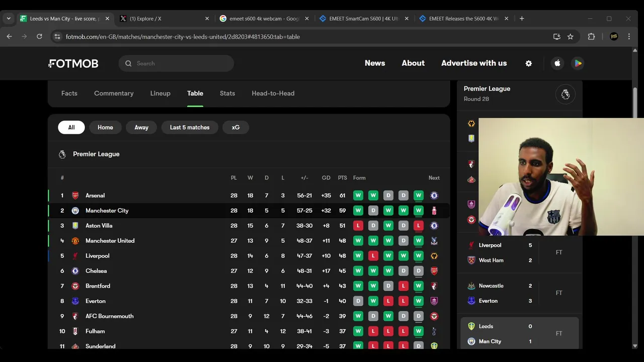Image resolution: width=644 pixels, height=362 pixels.
Task: Open the settings gear in FotMob header
Action: tap(528, 63)
